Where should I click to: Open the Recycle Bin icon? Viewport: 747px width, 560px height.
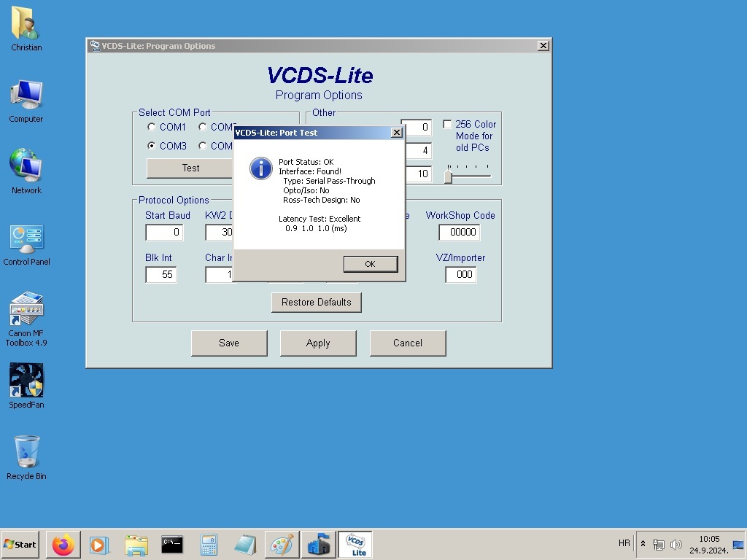(x=26, y=457)
